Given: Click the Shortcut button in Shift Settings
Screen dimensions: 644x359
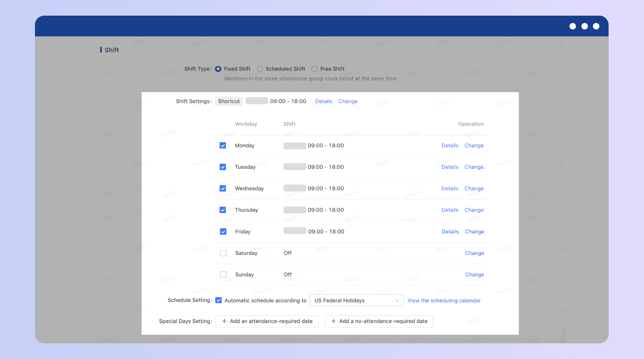Looking at the screenshot, I should click(229, 101).
